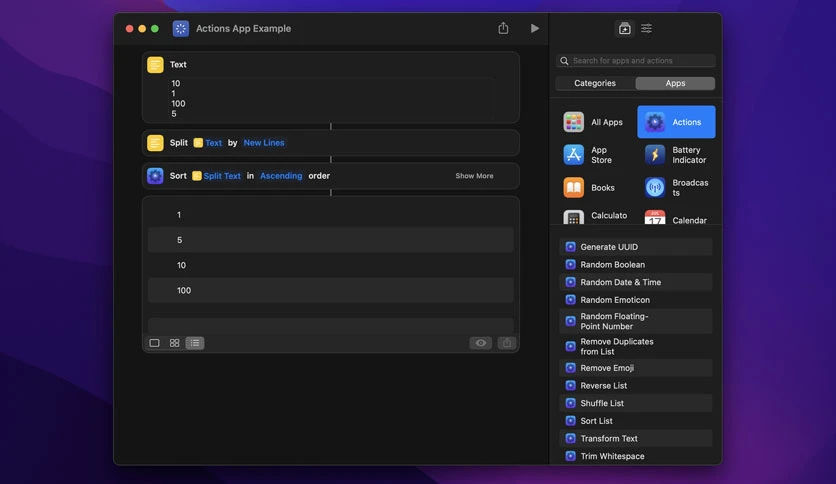Add the Random Floating-Point Number action

[636, 321]
